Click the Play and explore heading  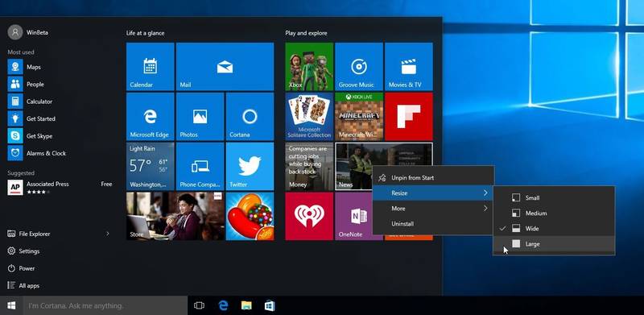click(x=307, y=33)
